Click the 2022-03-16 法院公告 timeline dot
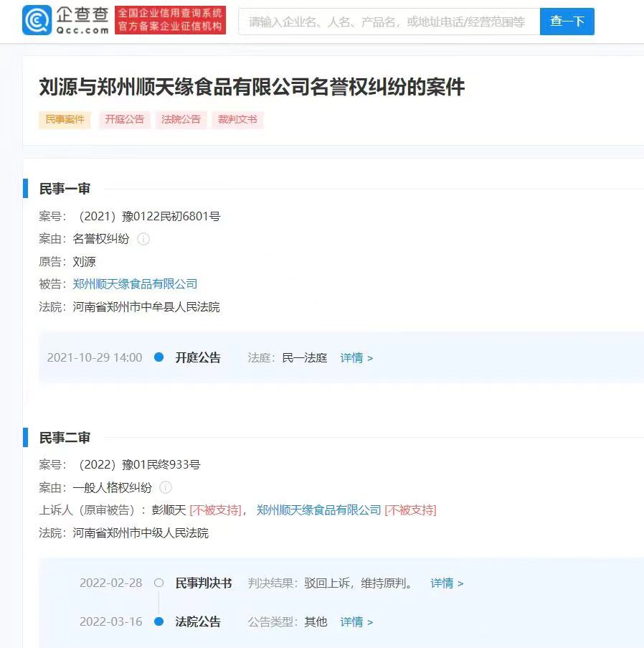 [158, 621]
